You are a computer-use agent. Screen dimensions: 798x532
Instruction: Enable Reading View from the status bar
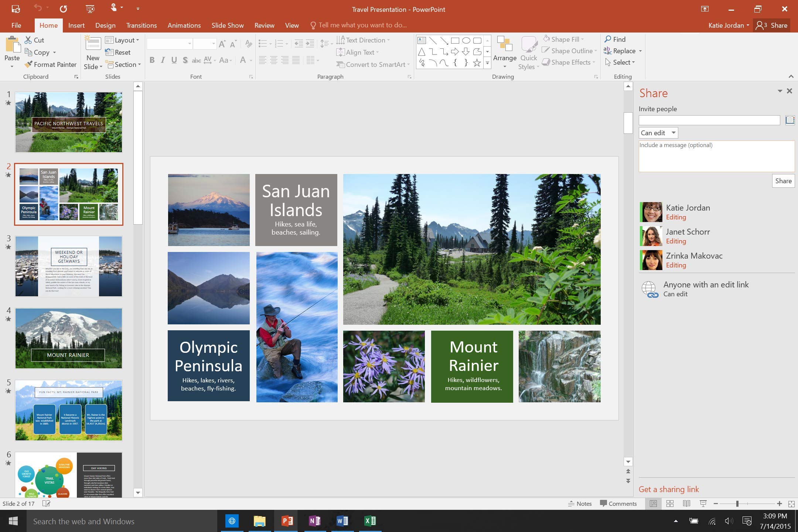[x=686, y=504]
